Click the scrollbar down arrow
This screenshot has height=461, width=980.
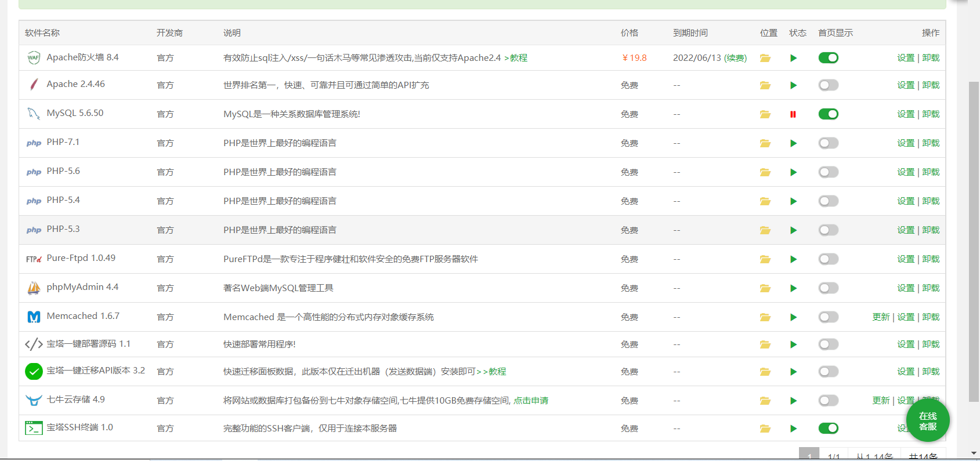(x=974, y=453)
